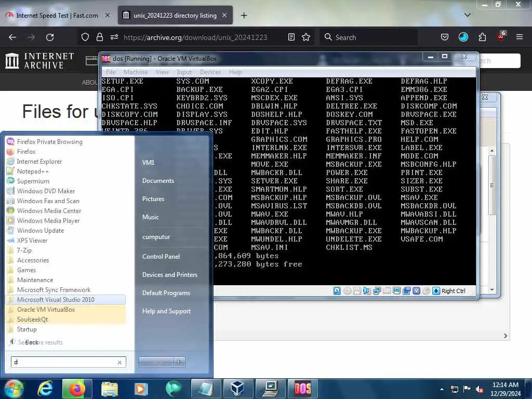Click the keyboard capture arrow icon beside Right Ctrl

tap(436, 291)
